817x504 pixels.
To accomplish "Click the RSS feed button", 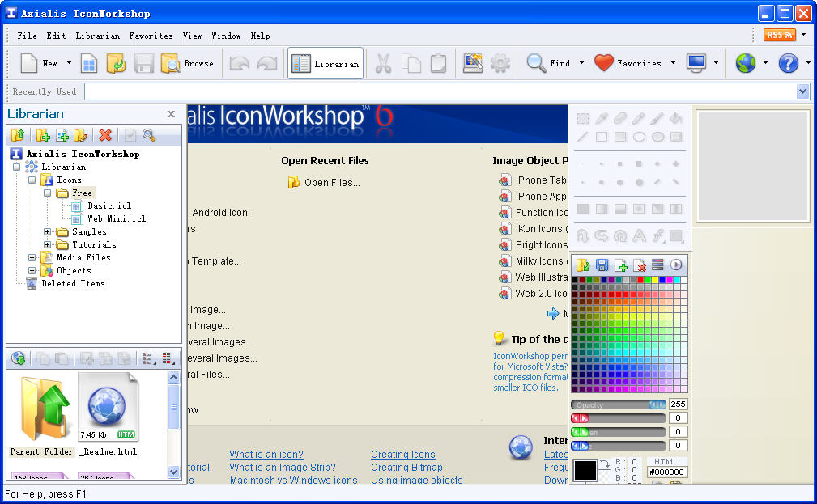I will coord(779,35).
